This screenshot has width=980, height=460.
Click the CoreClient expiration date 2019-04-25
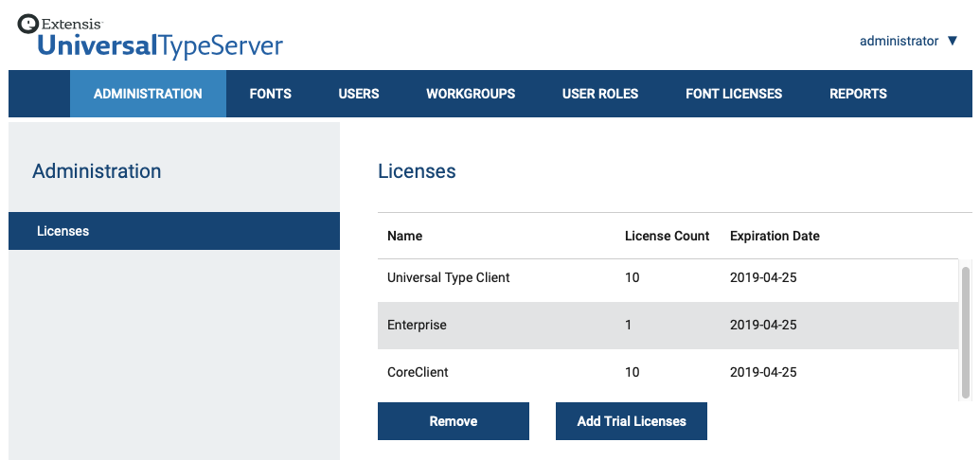coord(763,373)
